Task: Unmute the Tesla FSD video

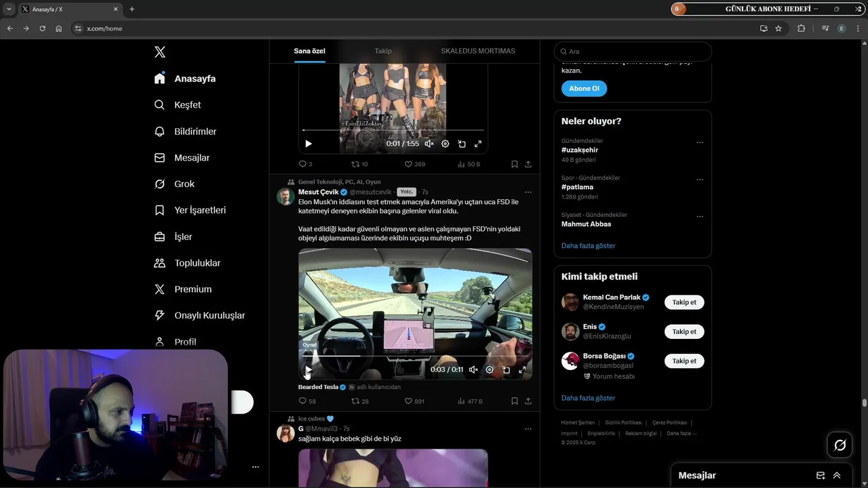Action: (x=473, y=370)
